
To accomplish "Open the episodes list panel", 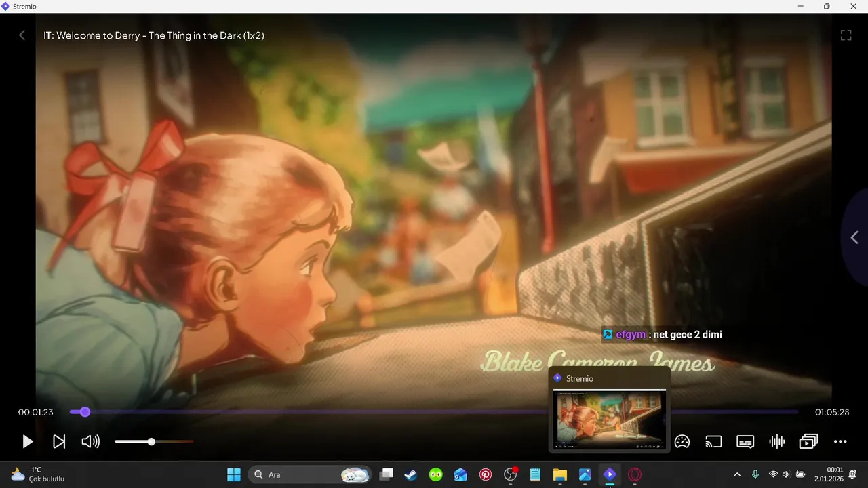I will pyautogui.click(x=808, y=442).
